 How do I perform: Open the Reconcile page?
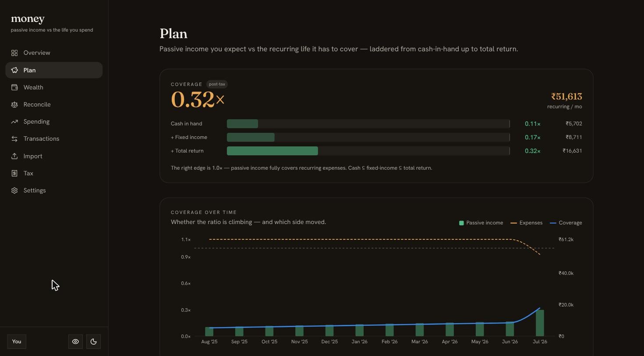click(x=54, y=104)
